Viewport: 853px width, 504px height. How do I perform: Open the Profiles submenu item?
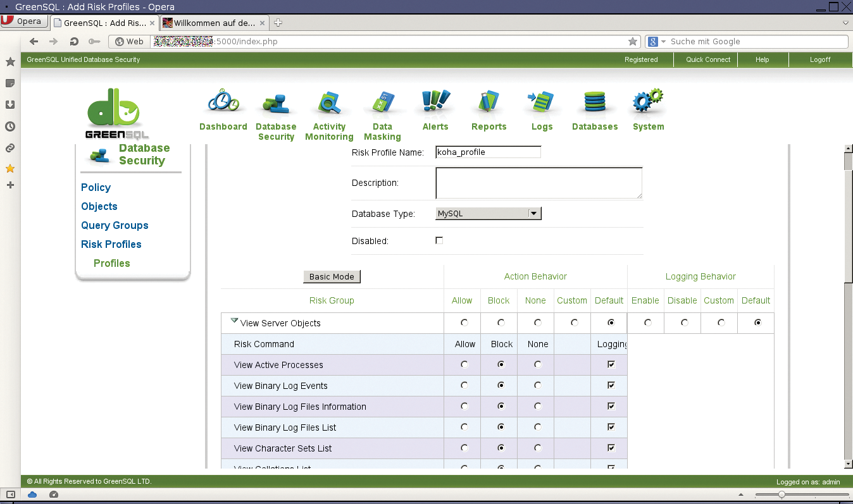click(112, 263)
